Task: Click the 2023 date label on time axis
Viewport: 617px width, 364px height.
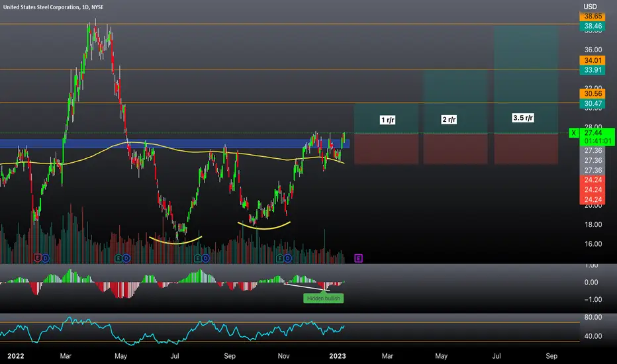Action: (337, 356)
